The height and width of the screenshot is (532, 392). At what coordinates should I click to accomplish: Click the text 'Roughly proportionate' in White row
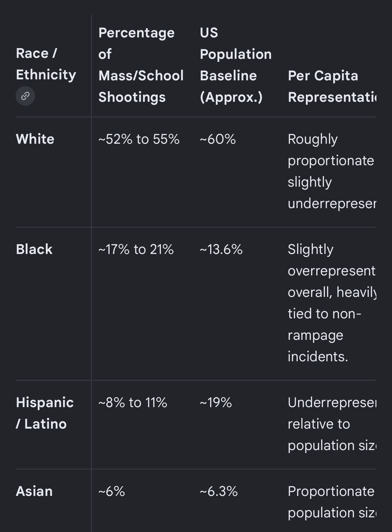click(331, 150)
